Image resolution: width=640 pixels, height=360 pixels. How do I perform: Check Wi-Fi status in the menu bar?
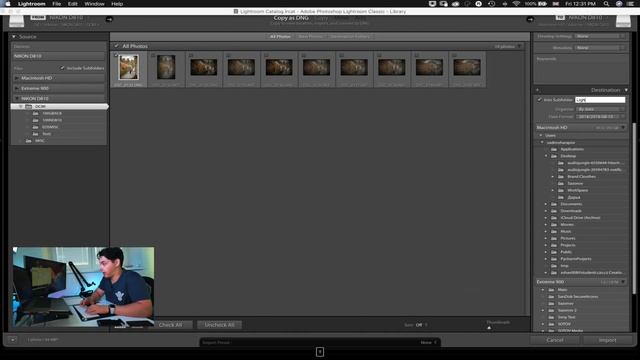(x=516, y=4)
